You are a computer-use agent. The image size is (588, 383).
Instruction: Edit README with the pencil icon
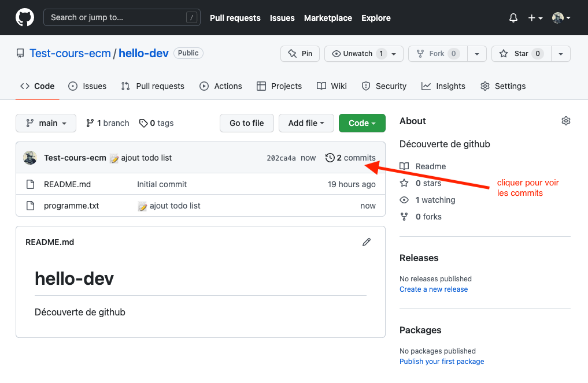point(366,242)
